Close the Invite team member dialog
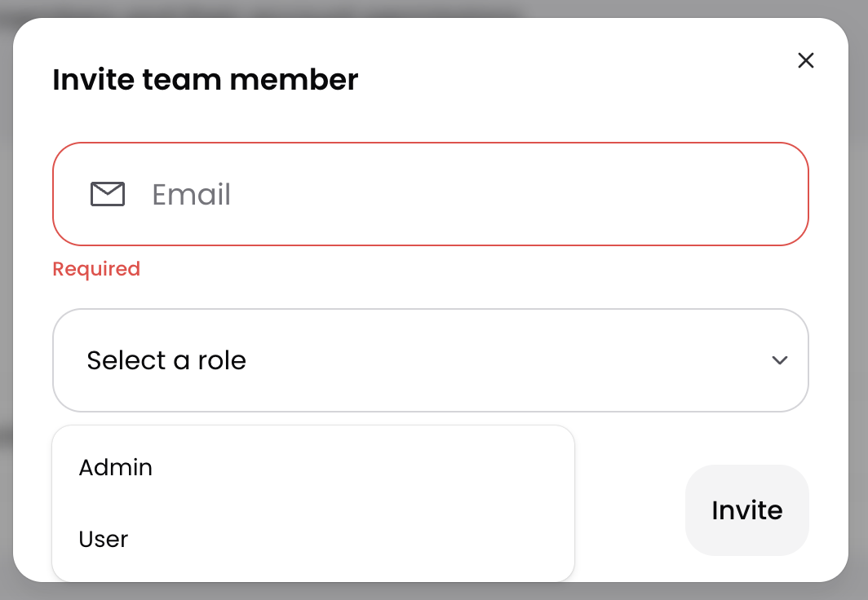Viewport: 868px width, 600px height. coord(806,60)
